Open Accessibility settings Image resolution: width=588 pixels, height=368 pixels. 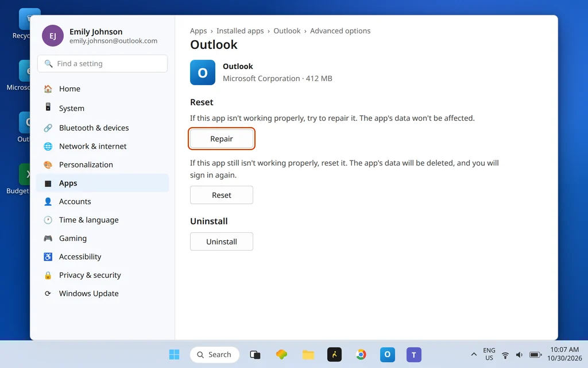[x=102, y=256]
